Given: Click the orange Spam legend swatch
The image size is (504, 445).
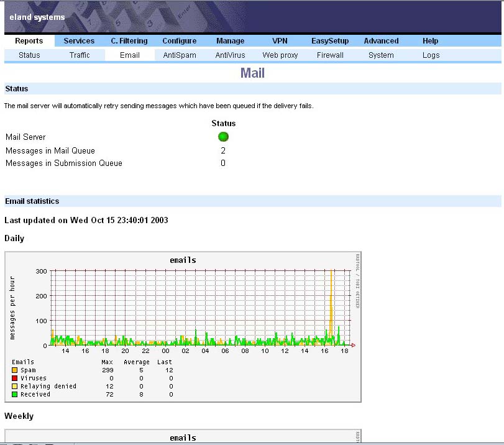Looking at the screenshot, I should (x=14, y=370).
